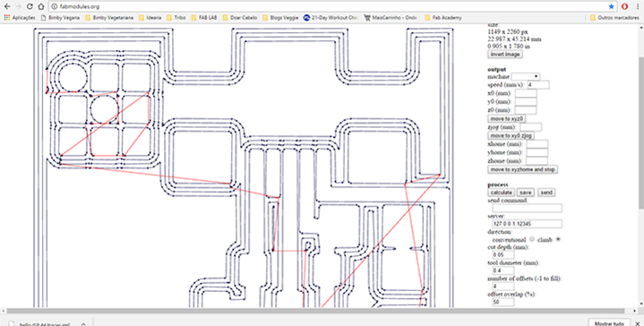Click the horizontal page scrollbar
This screenshot has height=326, width=644.
315,311
